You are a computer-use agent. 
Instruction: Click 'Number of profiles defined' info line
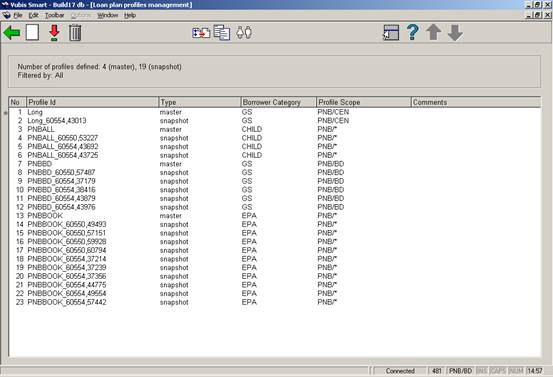tap(99, 67)
